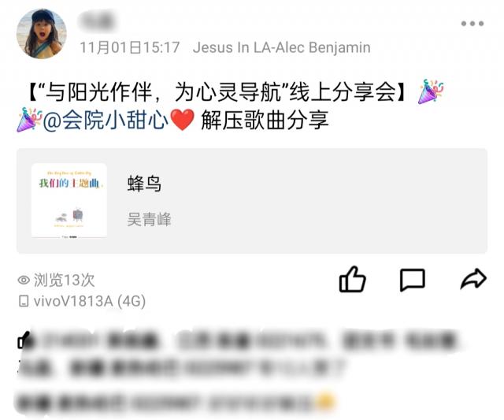Open comments via speech bubble icon
Viewport: 504px width, 420px height.
413,280
